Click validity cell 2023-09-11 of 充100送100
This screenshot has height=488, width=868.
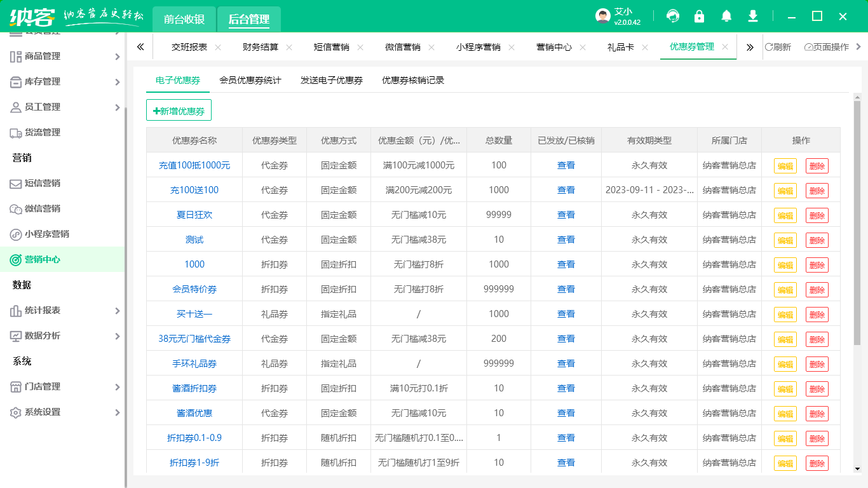point(649,190)
